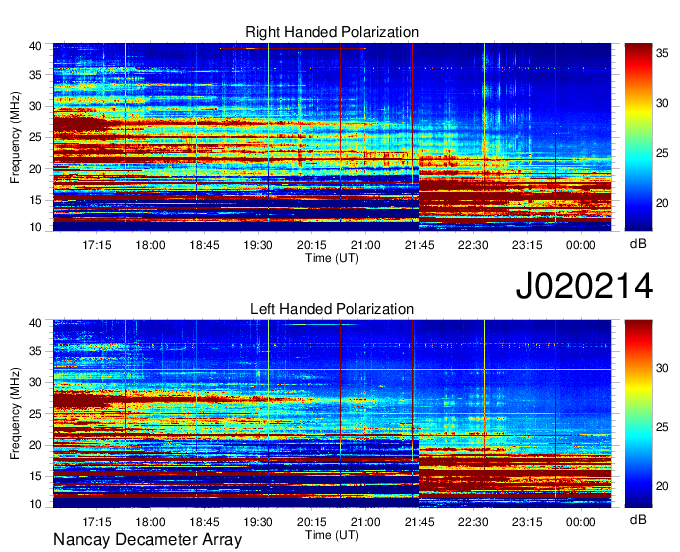Click the 17:15 time tick on the right-handed plot

tap(97, 245)
